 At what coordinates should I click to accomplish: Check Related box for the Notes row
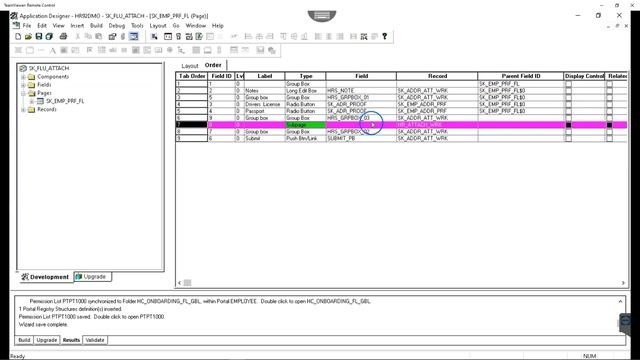(x=609, y=91)
